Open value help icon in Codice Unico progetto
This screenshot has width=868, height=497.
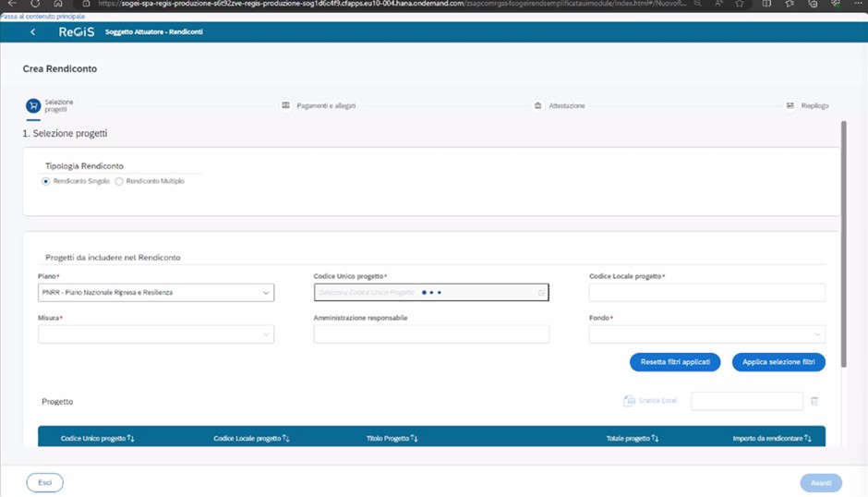(x=541, y=293)
